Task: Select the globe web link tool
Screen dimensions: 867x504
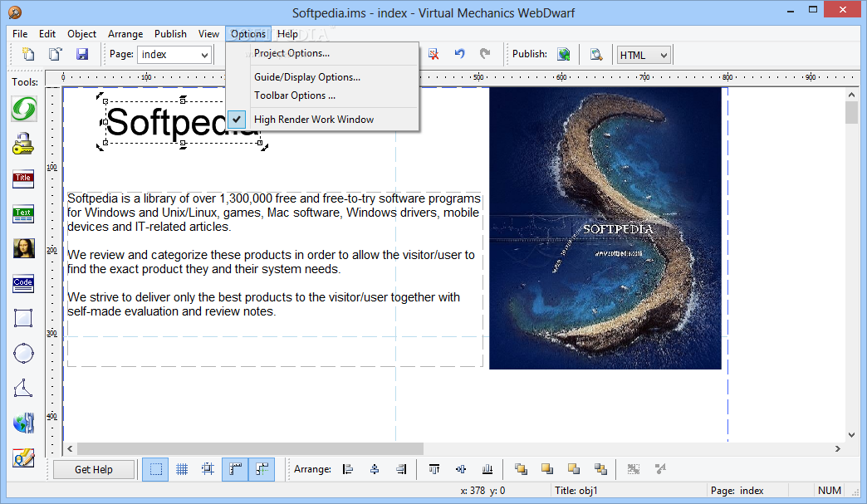Action: pyautogui.click(x=24, y=423)
